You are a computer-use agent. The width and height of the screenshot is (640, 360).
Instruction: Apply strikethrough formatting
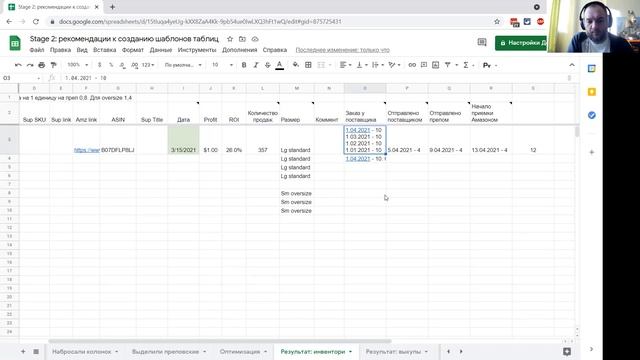(267, 65)
